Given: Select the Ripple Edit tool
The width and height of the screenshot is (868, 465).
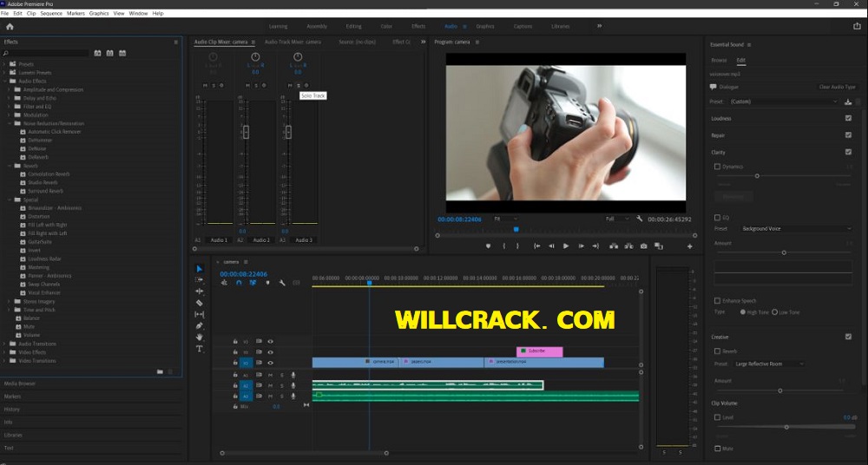Looking at the screenshot, I should click(200, 291).
